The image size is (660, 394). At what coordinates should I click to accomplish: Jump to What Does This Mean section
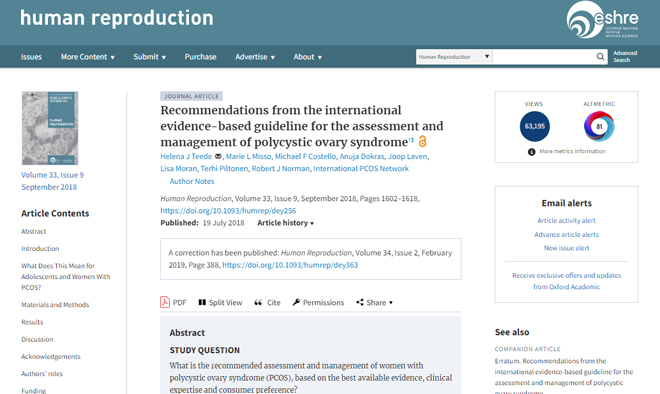[x=66, y=277]
